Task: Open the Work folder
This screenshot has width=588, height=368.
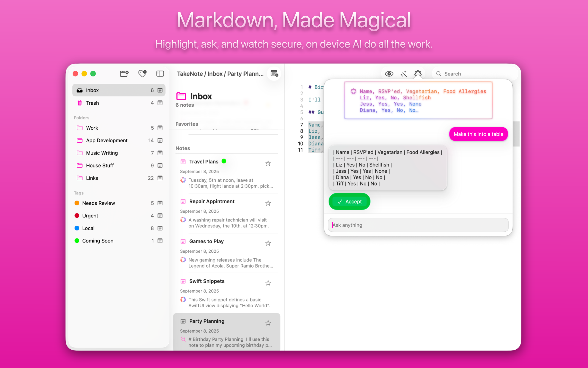Action: point(119,128)
